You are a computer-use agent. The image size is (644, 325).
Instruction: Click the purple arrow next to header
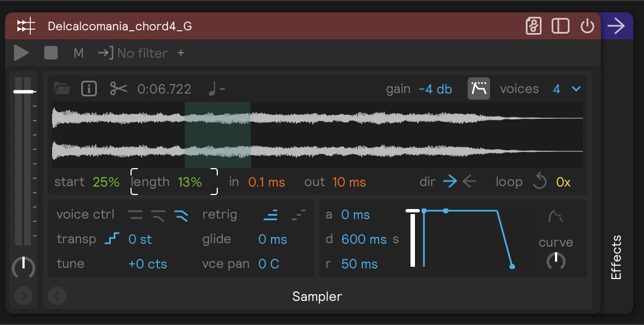pos(616,26)
